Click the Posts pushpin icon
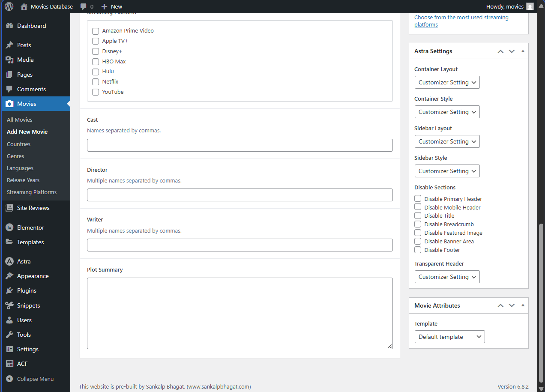 pos(9,45)
